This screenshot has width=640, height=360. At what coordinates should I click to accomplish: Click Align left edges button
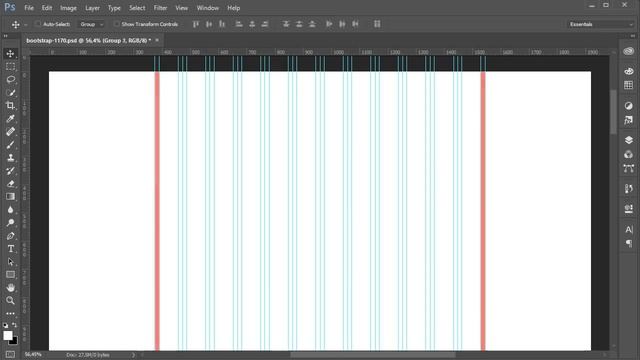tap(239, 24)
